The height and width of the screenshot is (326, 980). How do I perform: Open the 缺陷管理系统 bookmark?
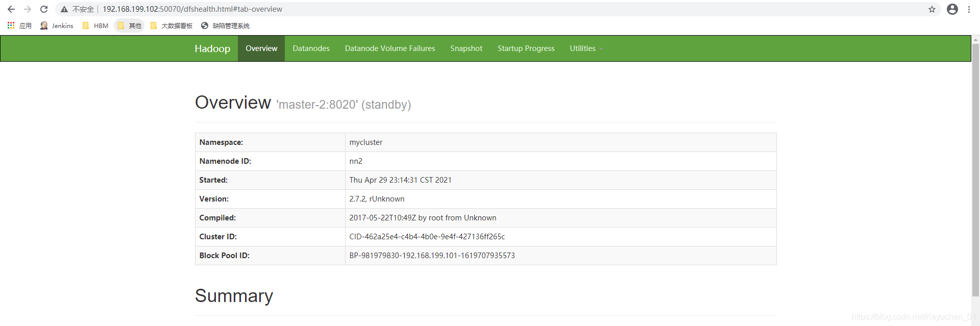pos(226,26)
